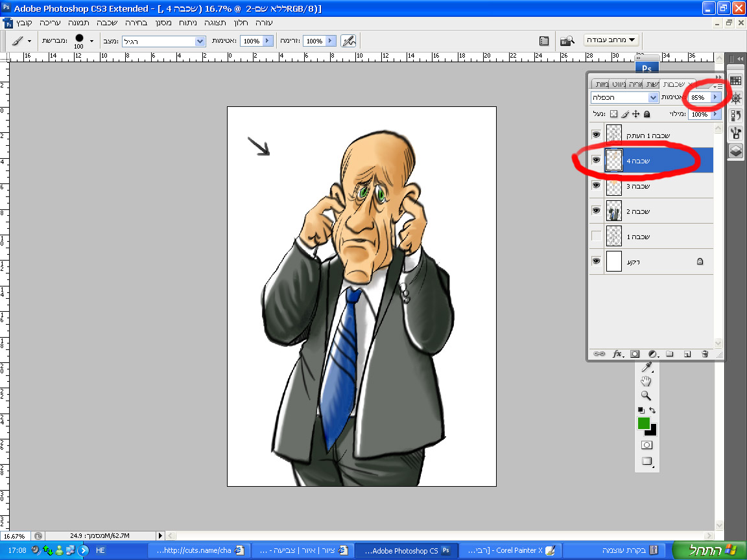Hide the שכבה 1 העתק layer eye
Image resolution: width=747 pixels, height=560 pixels.
(596, 135)
